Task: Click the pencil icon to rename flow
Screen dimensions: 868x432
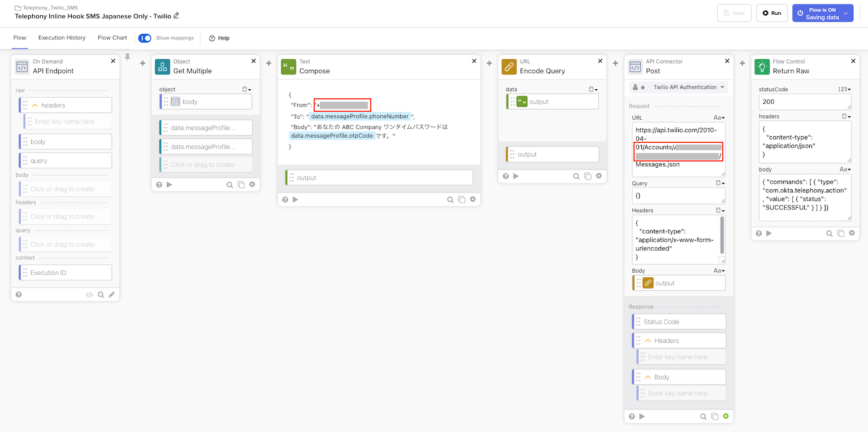Action: pyautogui.click(x=176, y=16)
